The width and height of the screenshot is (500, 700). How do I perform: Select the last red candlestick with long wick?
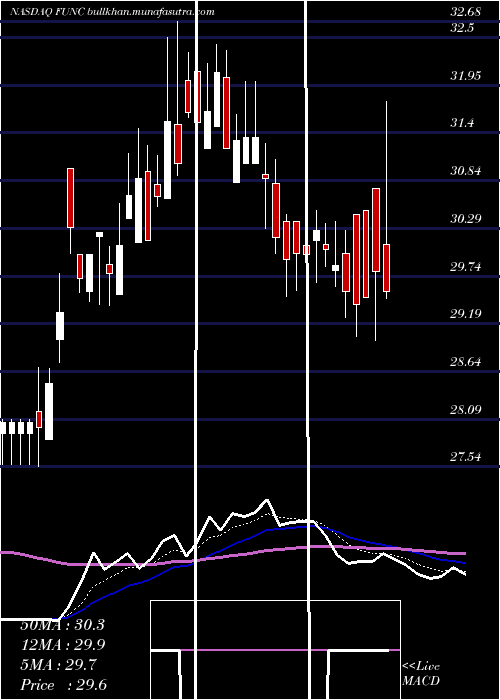387,268
